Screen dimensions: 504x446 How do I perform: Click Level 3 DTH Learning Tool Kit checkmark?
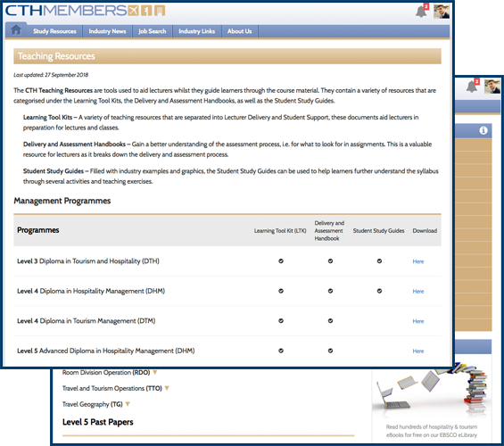pyautogui.click(x=281, y=261)
